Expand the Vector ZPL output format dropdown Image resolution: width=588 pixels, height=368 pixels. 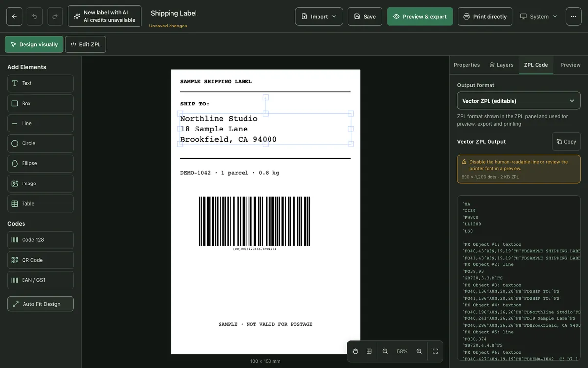(518, 101)
